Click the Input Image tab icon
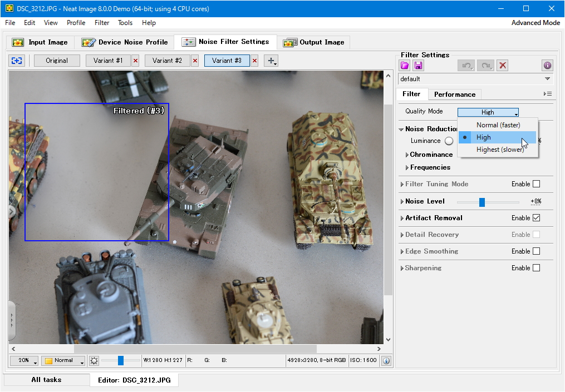The image size is (565, 392). [18, 42]
